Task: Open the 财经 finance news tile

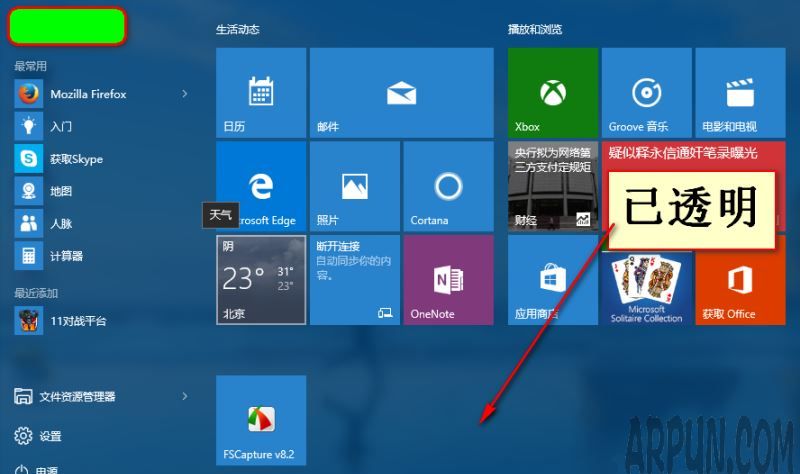Action: point(553,186)
